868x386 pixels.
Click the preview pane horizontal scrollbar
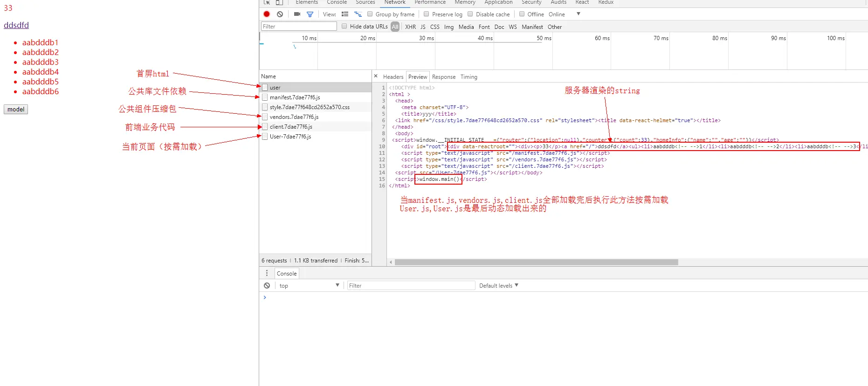[x=536, y=262]
